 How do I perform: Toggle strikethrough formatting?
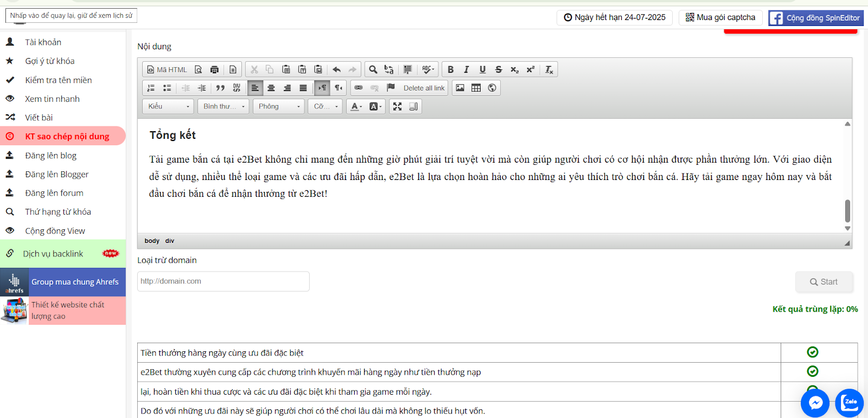(x=499, y=69)
